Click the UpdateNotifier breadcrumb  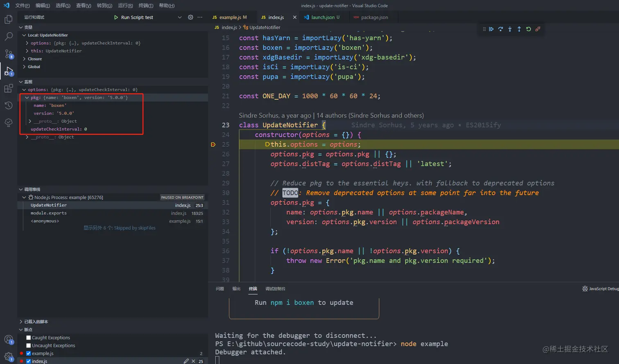(262, 27)
